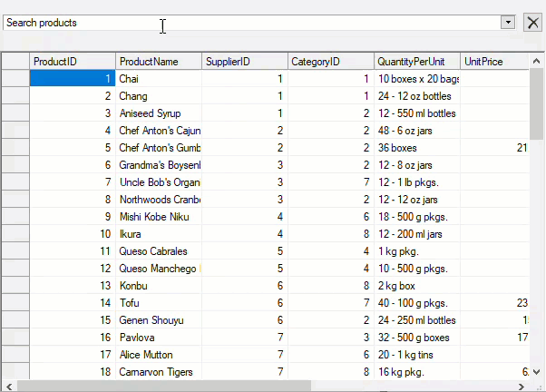This screenshot has width=546, height=392.
Task: Click the vertical scrollbar up arrow
Action: (x=537, y=61)
